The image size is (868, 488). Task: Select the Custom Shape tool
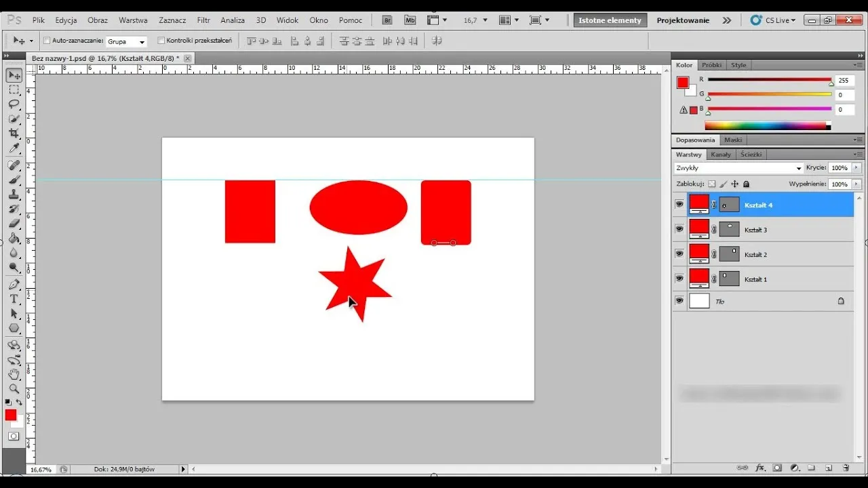tap(14, 328)
